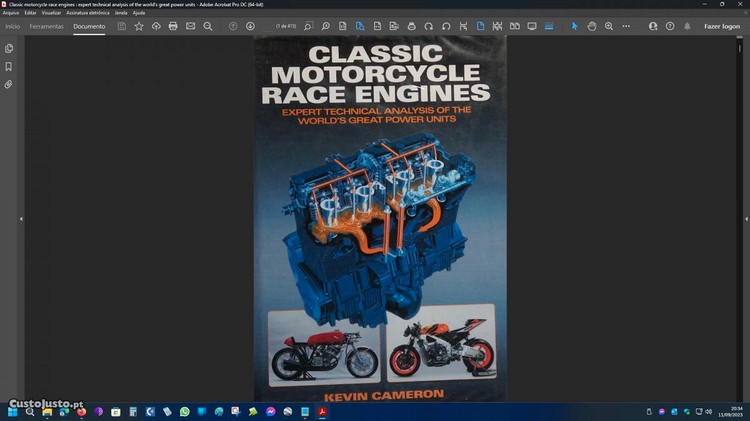Click the Fazer logon button
Viewport: 750px width, 421px height.
[722, 26]
